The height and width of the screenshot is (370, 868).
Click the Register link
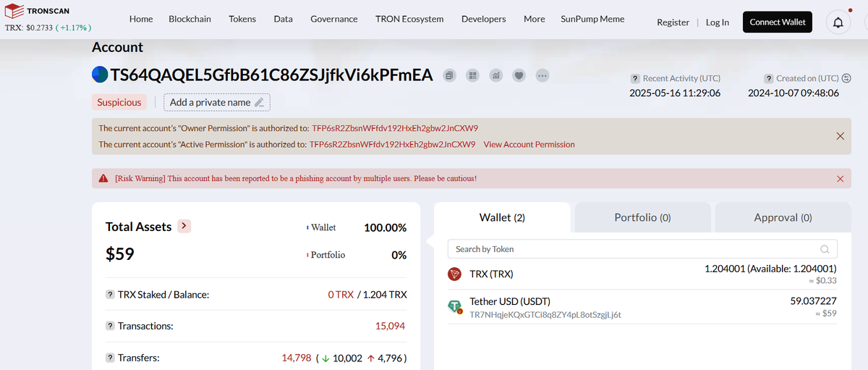[x=673, y=22]
